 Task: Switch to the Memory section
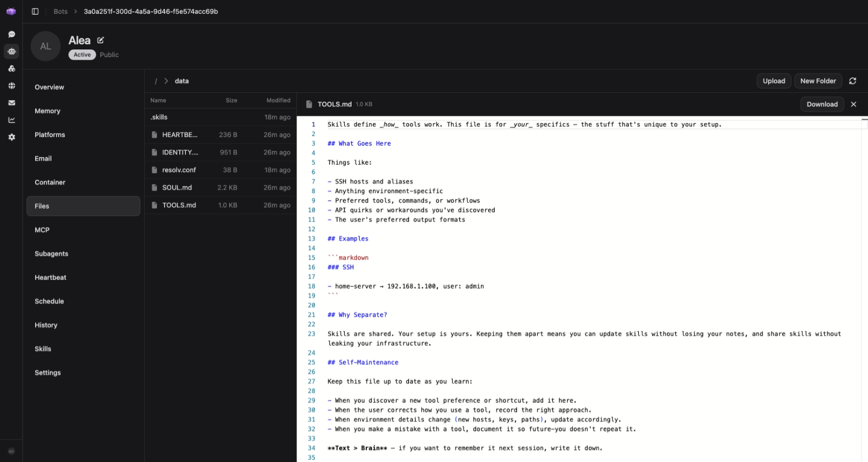[x=47, y=111]
